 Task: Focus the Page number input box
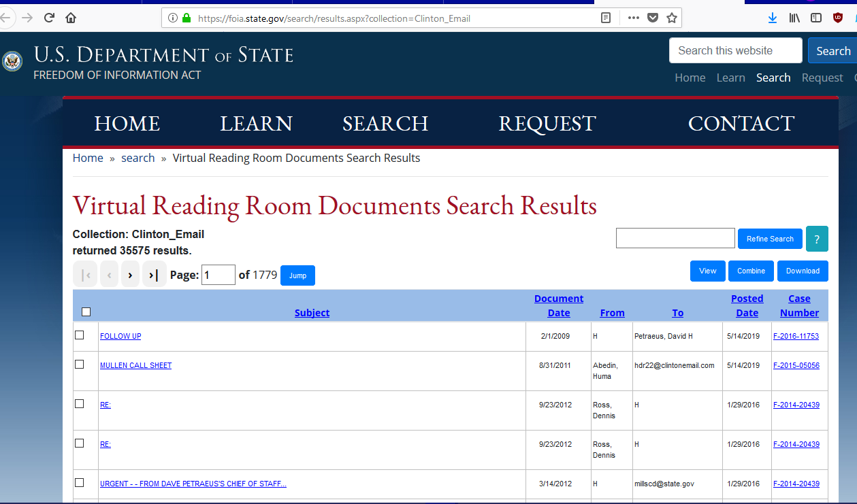point(219,275)
